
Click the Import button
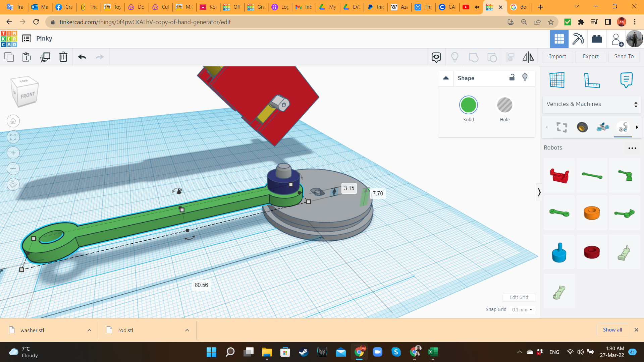pos(557,57)
